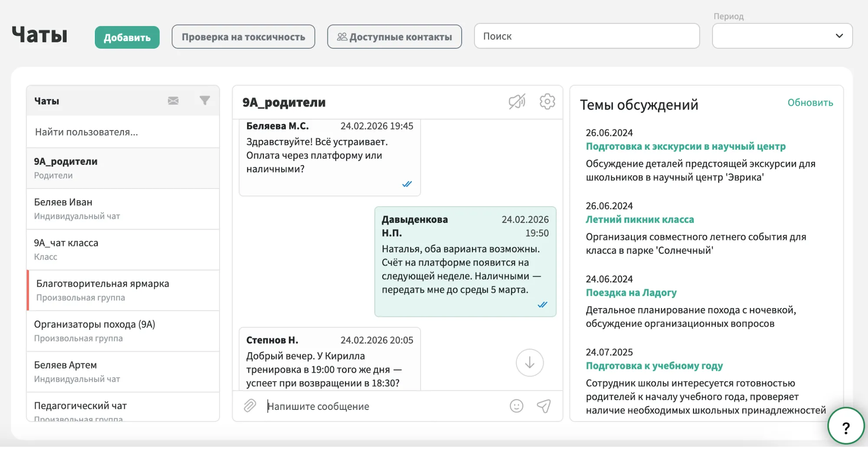Open topic Подготовка к учебному году
Viewport: 868px width, 454px height.
(654, 366)
